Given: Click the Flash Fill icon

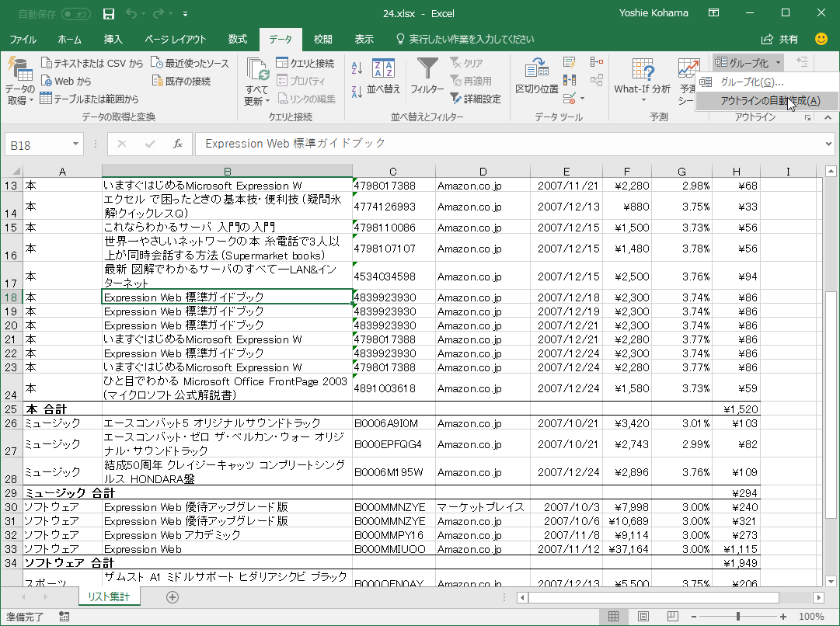Looking at the screenshot, I should [x=570, y=63].
